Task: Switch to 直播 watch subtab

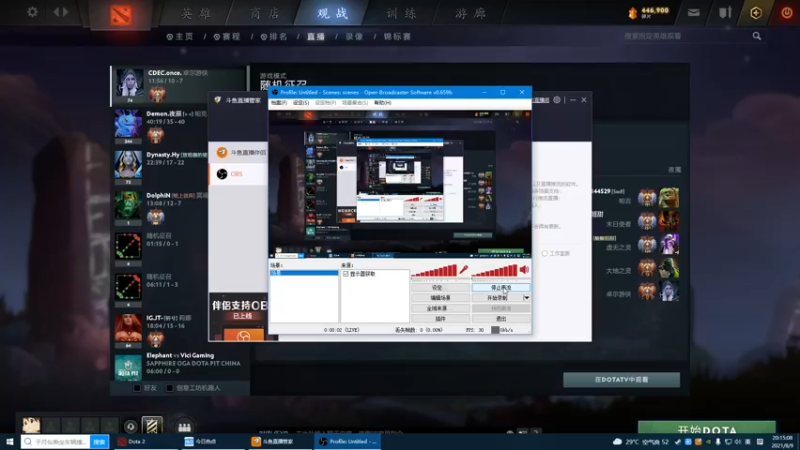Action: [x=316, y=37]
